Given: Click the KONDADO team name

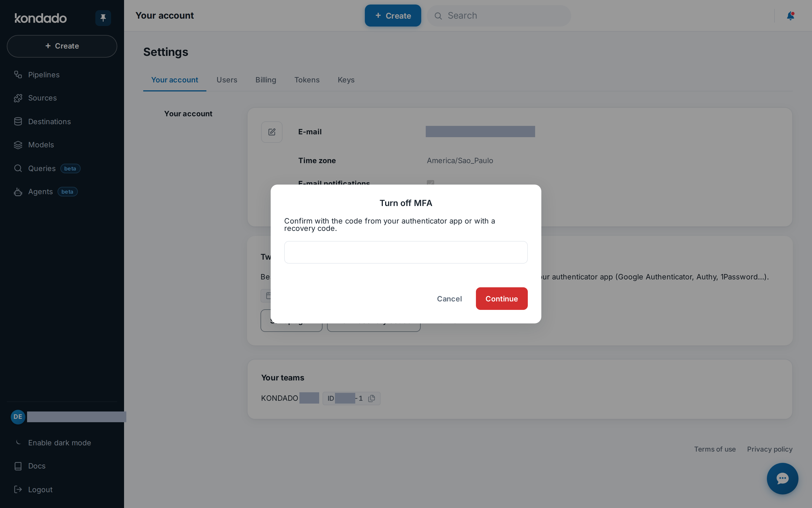Looking at the screenshot, I should pyautogui.click(x=279, y=398).
